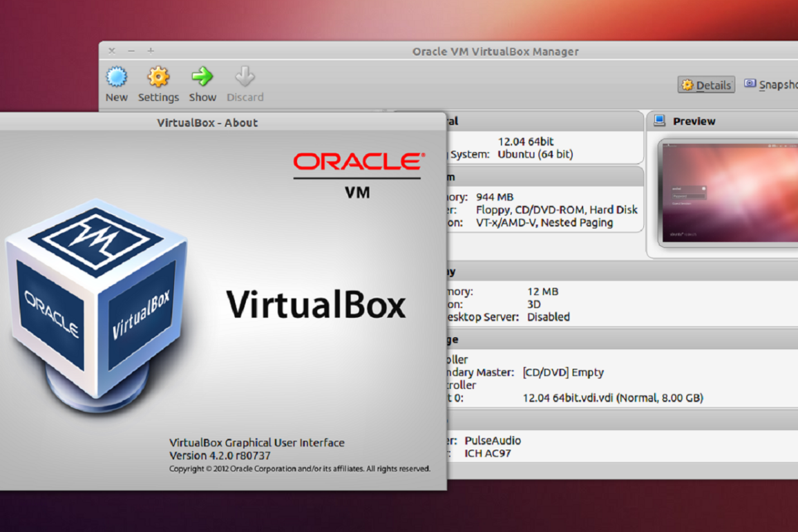Close the VirtualBox Manager window
The height and width of the screenshot is (532, 798).
(112, 51)
